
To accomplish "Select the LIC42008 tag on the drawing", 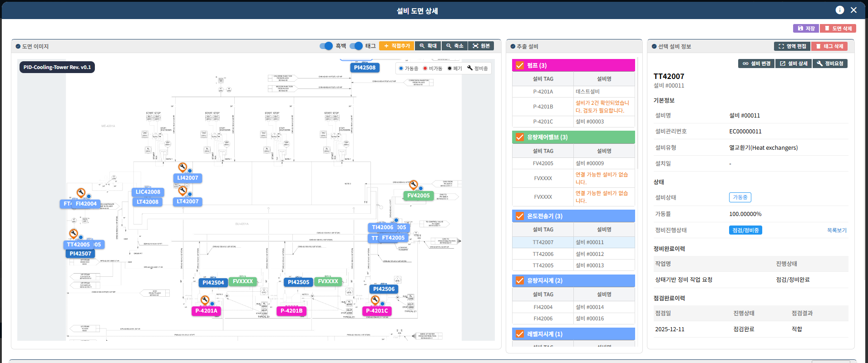I will point(148,192).
